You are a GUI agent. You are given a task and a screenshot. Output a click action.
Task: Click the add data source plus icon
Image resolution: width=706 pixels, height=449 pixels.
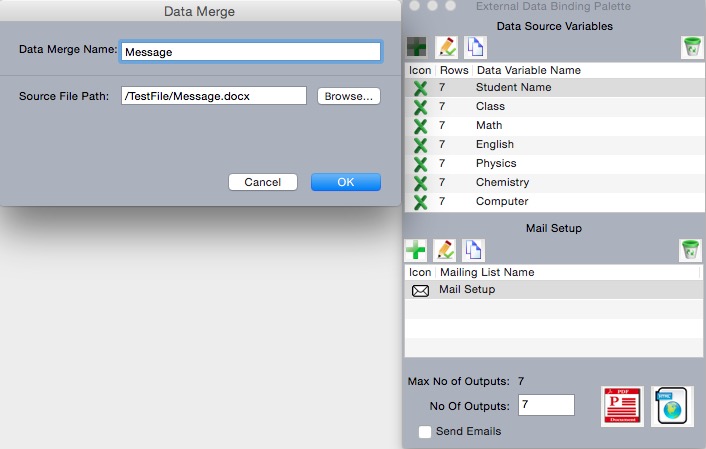coord(416,47)
